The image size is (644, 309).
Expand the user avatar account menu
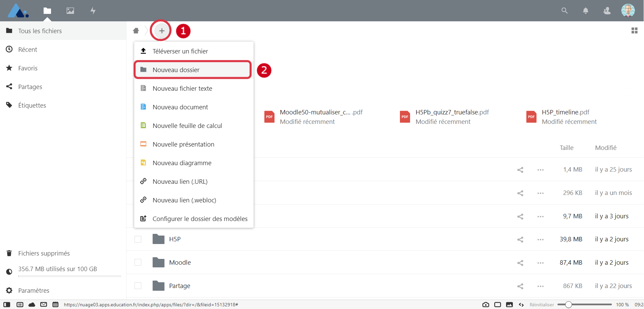[x=628, y=11]
